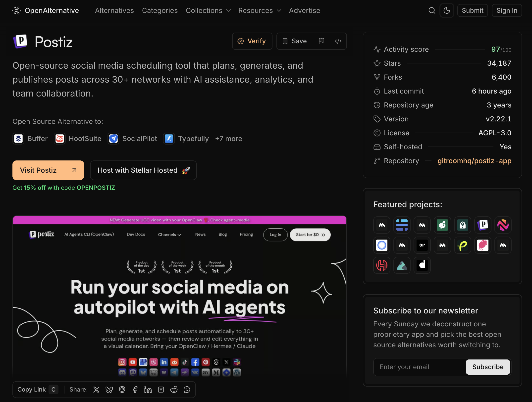Click the Visit Postiz button
The height and width of the screenshot is (402, 532).
(x=48, y=170)
